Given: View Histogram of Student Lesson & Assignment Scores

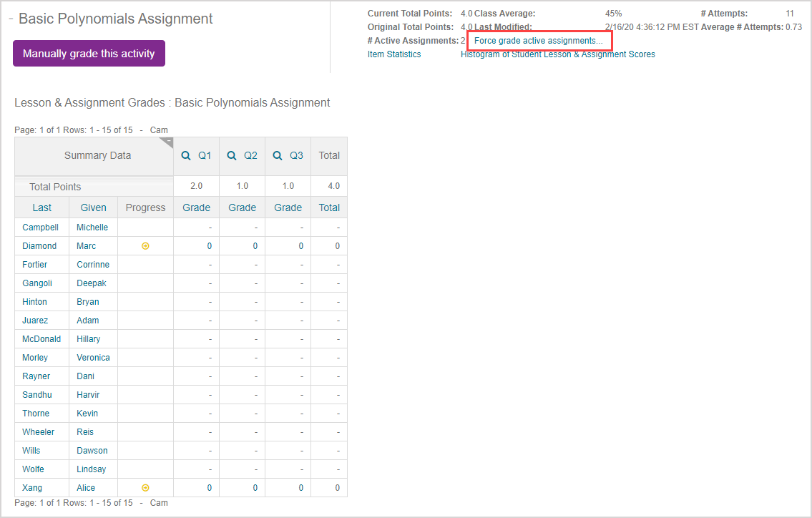Looking at the screenshot, I should (x=557, y=54).
